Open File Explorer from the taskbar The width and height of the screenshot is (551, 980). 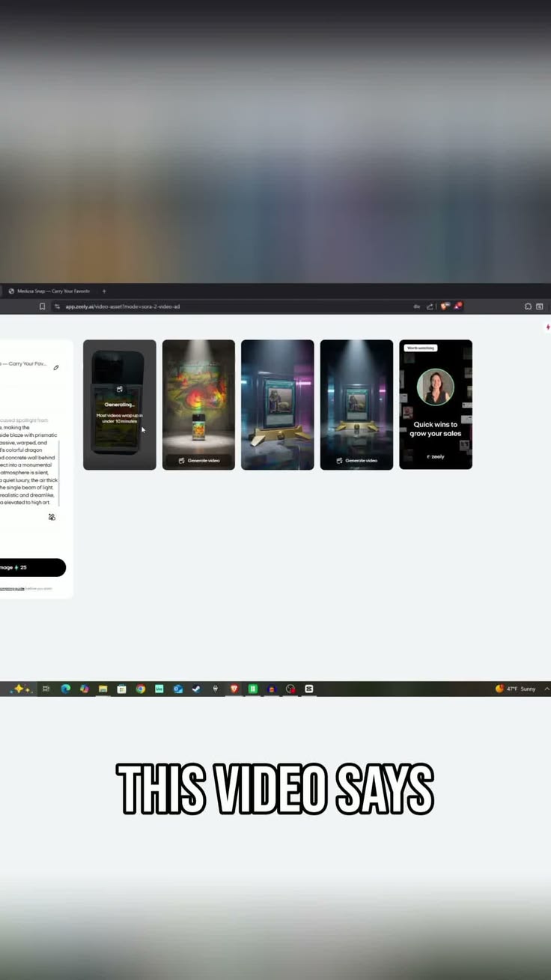click(103, 689)
